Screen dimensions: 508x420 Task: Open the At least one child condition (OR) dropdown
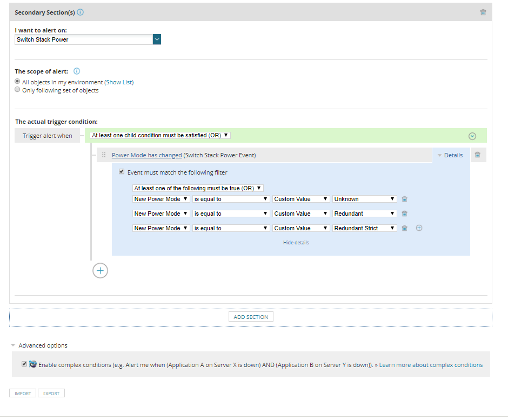tap(160, 136)
